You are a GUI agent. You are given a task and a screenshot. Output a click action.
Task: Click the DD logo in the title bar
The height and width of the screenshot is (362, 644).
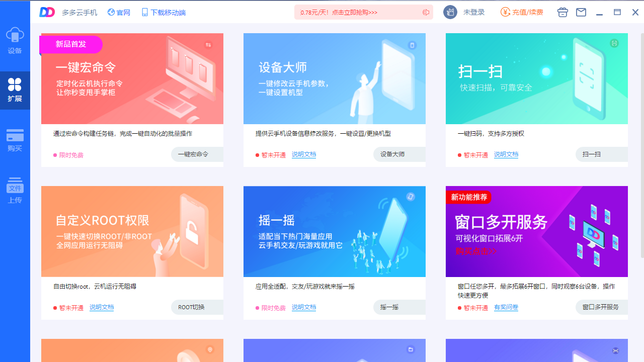coord(47,12)
